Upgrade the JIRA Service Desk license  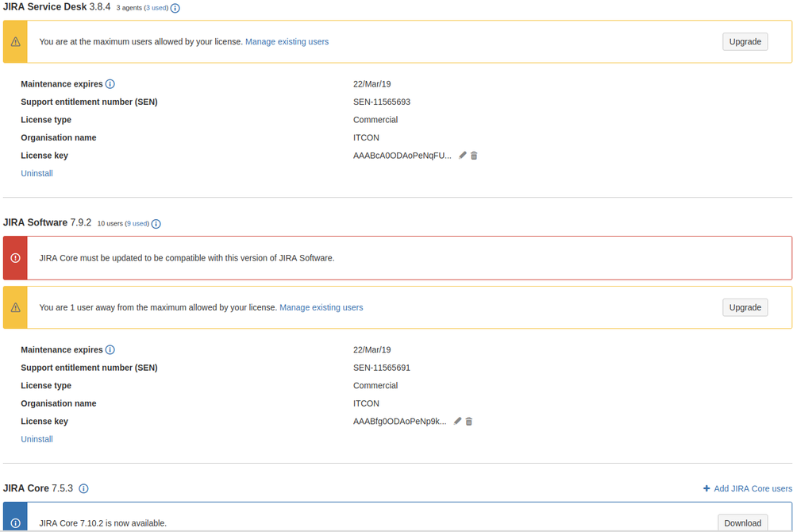pos(745,41)
